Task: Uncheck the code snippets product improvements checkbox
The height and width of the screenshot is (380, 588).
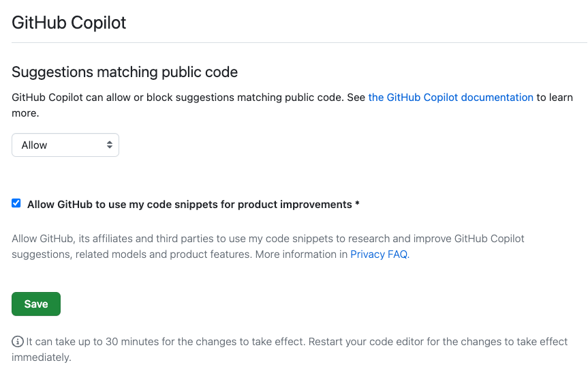Action: click(16, 203)
